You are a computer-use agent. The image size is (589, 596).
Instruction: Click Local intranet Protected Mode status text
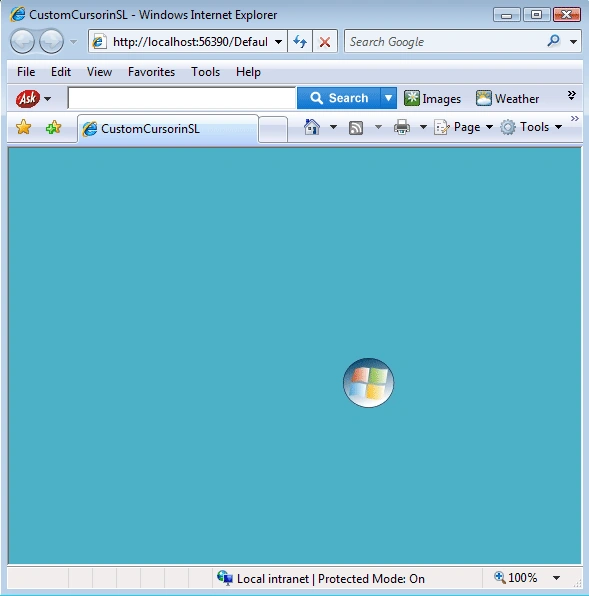pyautogui.click(x=331, y=579)
